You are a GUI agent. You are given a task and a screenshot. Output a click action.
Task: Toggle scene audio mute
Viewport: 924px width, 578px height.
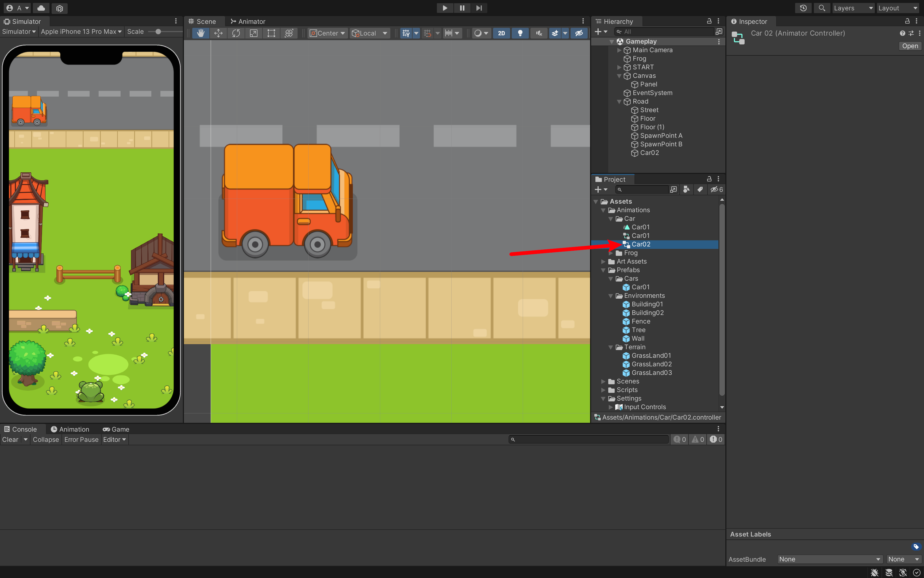[539, 33]
